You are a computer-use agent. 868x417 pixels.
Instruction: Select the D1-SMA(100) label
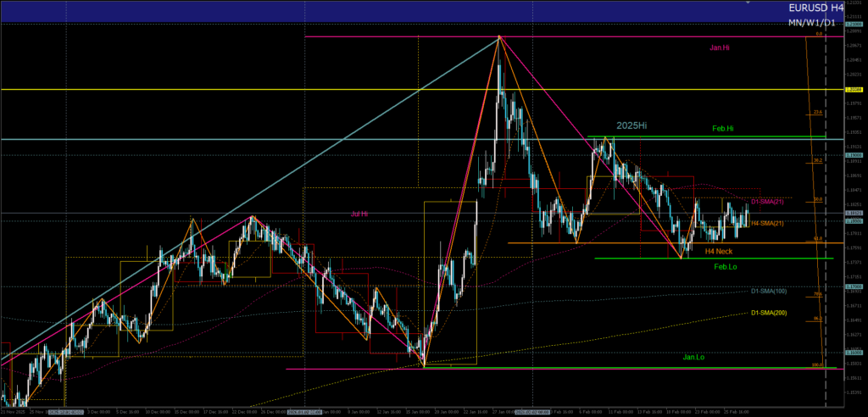(769, 292)
